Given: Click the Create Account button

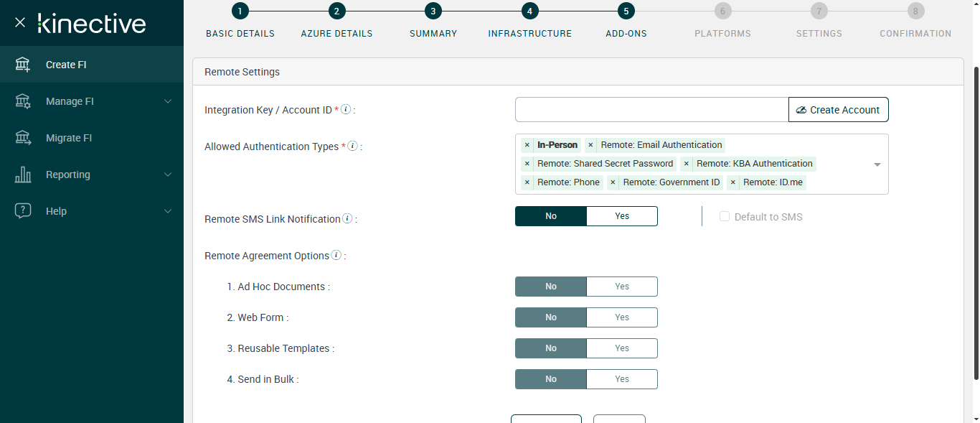Looking at the screenshot, I should pyautogui.click(x=838, y=110).
